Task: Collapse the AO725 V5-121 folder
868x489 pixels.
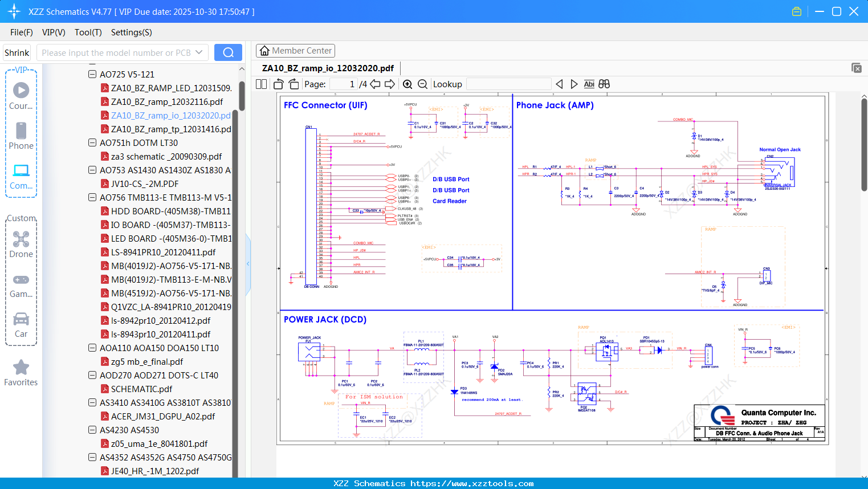Action: [x=92, y=74]
